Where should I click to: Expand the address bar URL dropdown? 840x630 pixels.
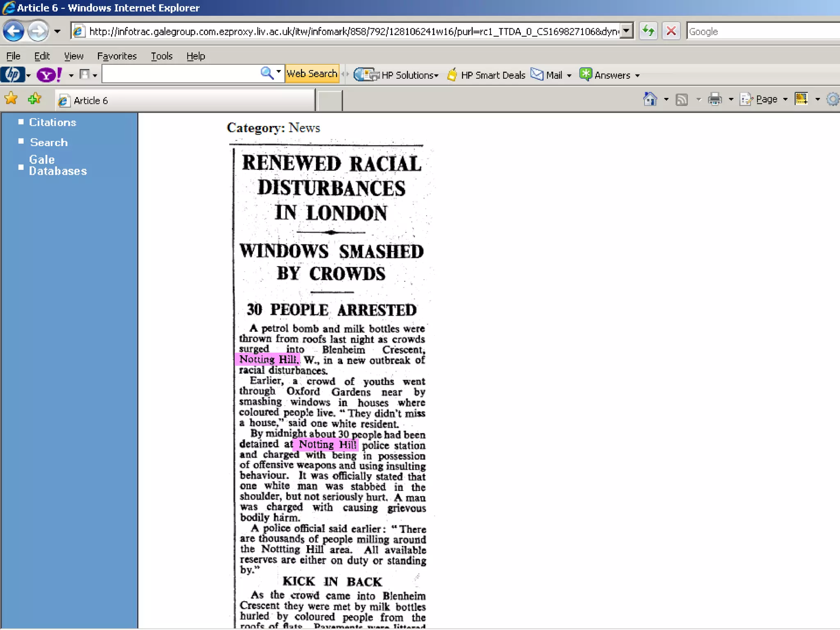click(626, 31)
